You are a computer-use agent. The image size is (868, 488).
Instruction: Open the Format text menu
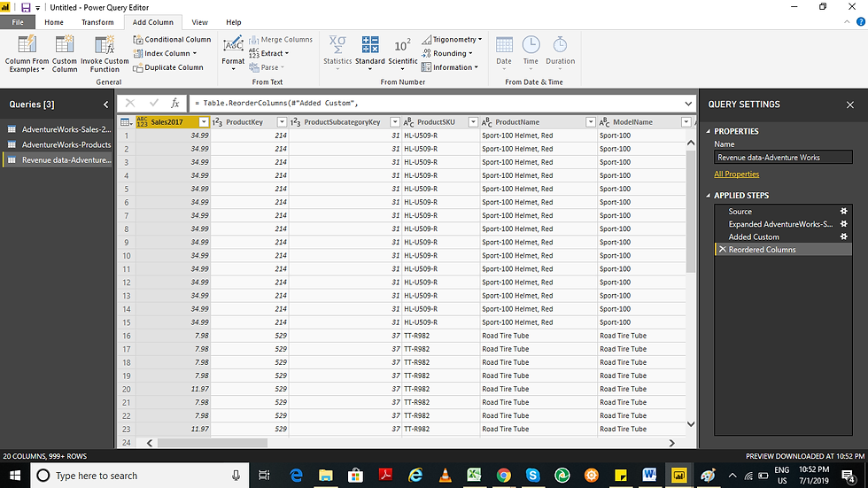click(233, 54)
